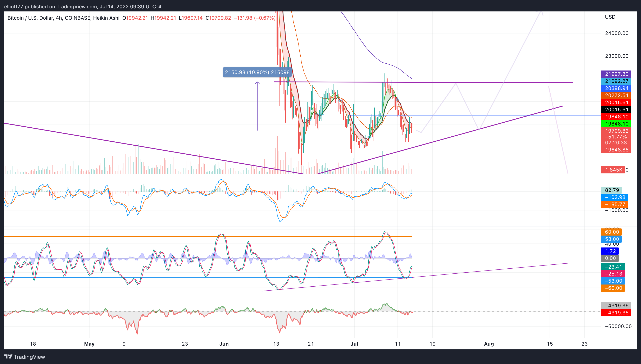Click the 2150.98 (10.90%) measurement label

click(x=257, y=72)
